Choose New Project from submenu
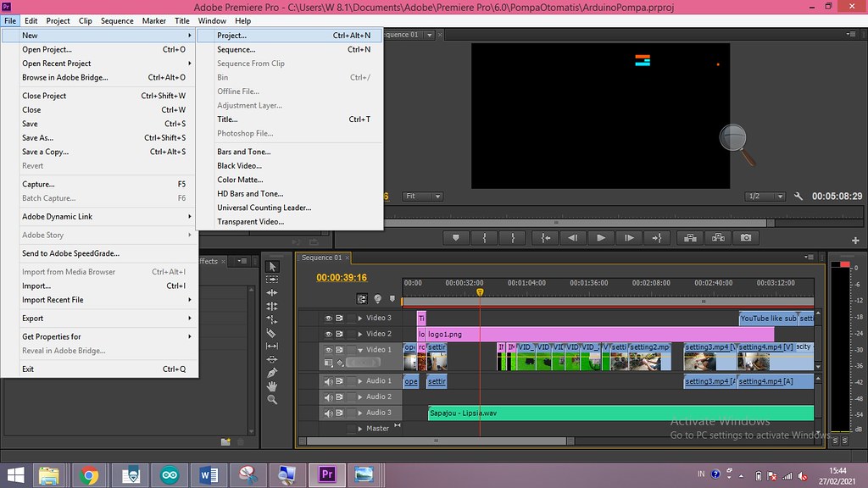This screenshot has width=868, height=488. point(290,36)
